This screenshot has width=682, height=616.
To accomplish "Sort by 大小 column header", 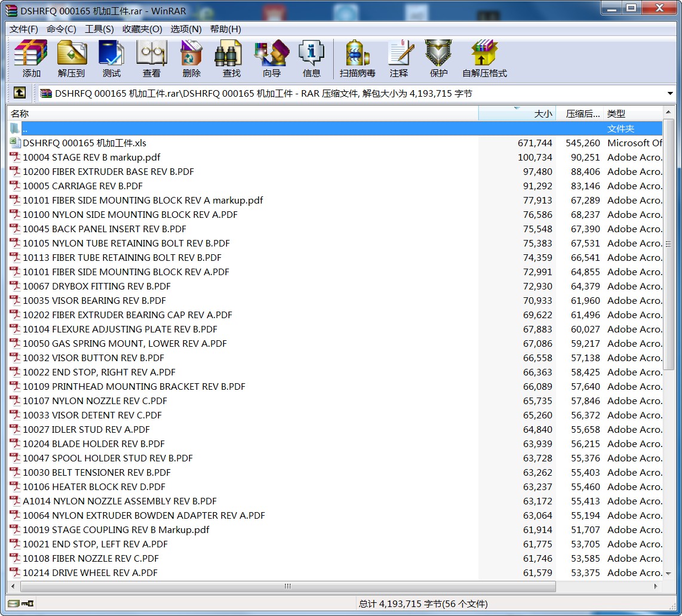I will (x=517, y=113).
